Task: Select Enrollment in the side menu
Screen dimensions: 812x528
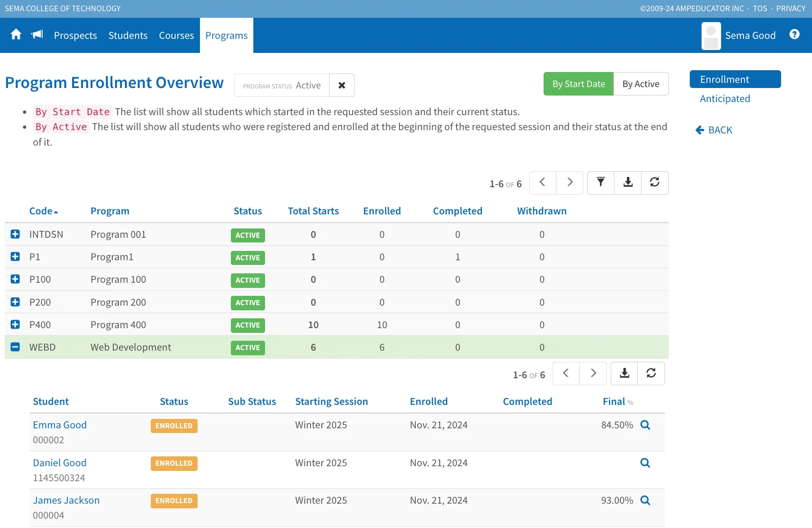Action: coord(735,79)
